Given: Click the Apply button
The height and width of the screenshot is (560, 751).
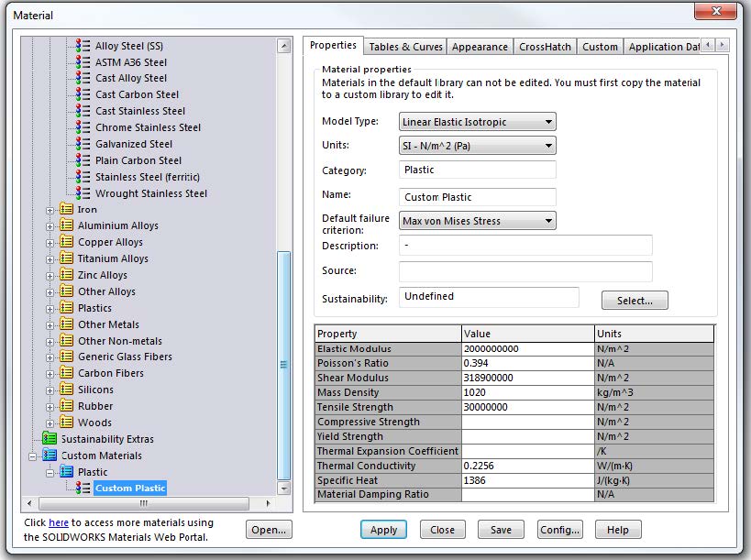Looking at the screenshot, I should tap(383, 530).
